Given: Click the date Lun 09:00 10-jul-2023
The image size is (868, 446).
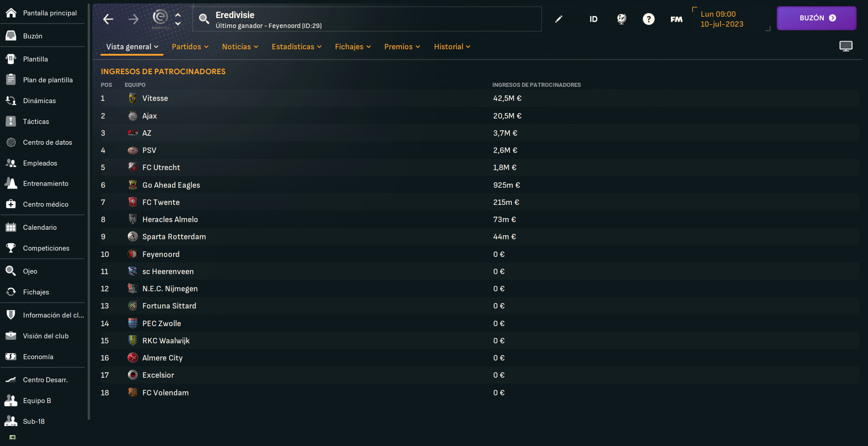Looking at the screenshot, I should pyautogui.click(x=722, y=19).
